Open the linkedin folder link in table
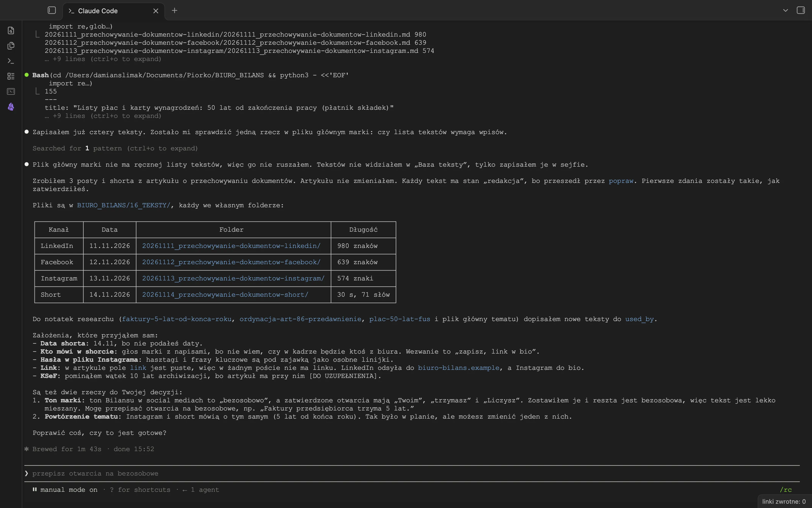The width and height of the screenshot is (812, 508). tap(231, 246)
